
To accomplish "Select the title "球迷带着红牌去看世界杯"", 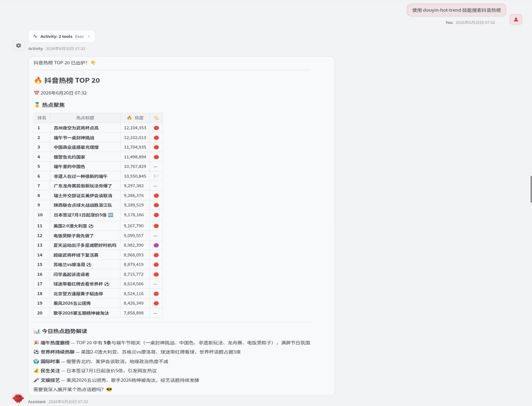I will click(x=78, y=284).
